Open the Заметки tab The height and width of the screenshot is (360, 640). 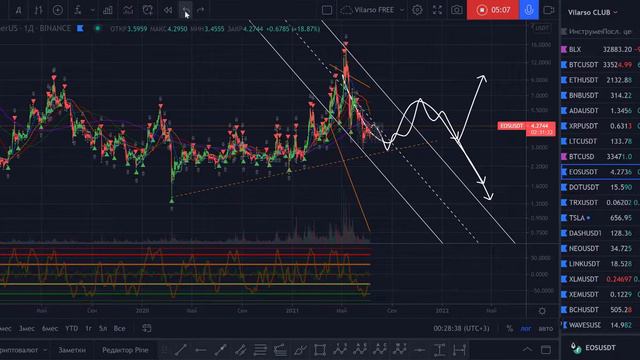[x=72, y=350]
